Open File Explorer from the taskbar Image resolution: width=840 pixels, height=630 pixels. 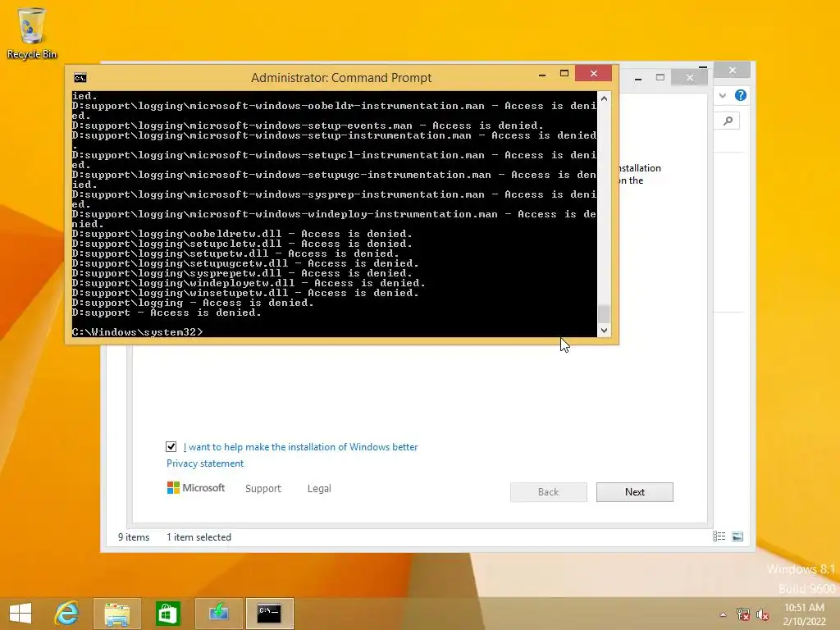116,614
